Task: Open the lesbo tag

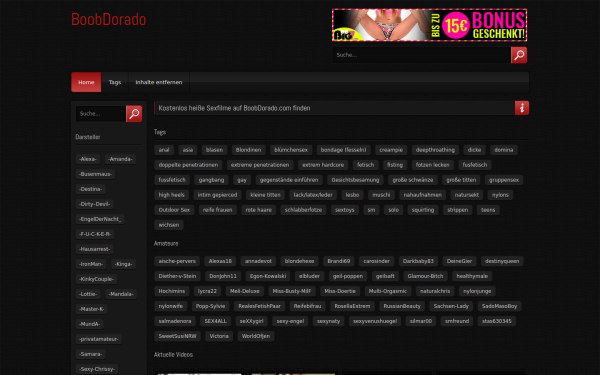Action: point(352,195)
